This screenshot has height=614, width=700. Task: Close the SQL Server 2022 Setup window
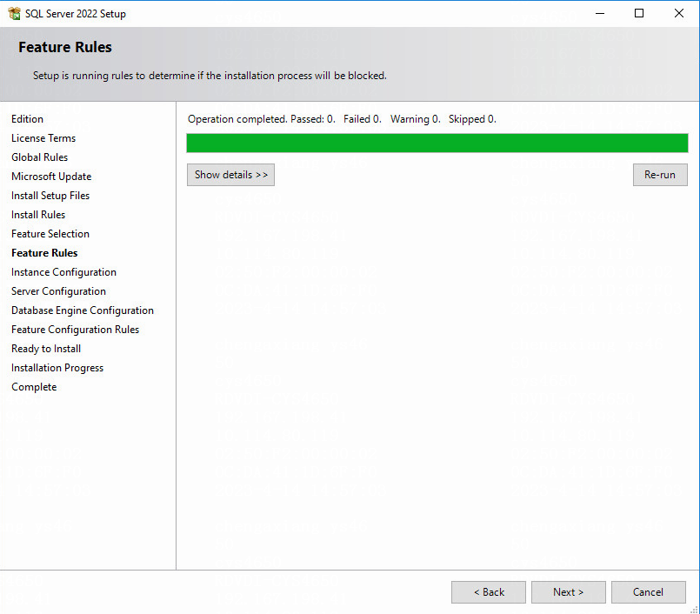pyautogui.click(x=679, y=13)
